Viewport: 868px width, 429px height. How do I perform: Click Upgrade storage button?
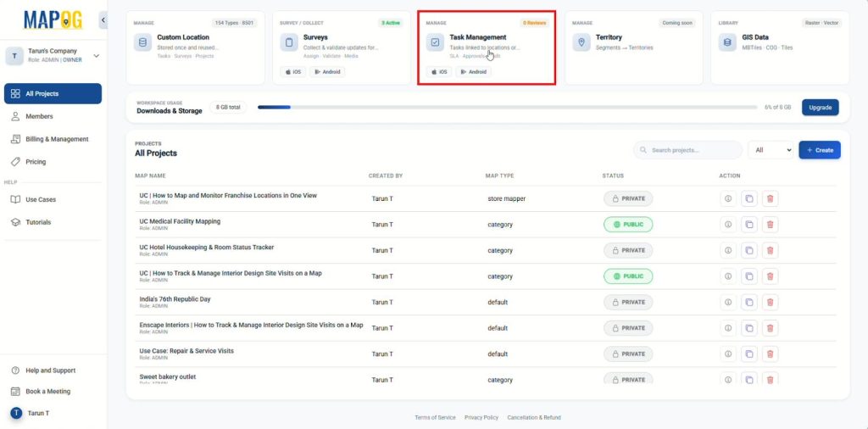(820, 108)
